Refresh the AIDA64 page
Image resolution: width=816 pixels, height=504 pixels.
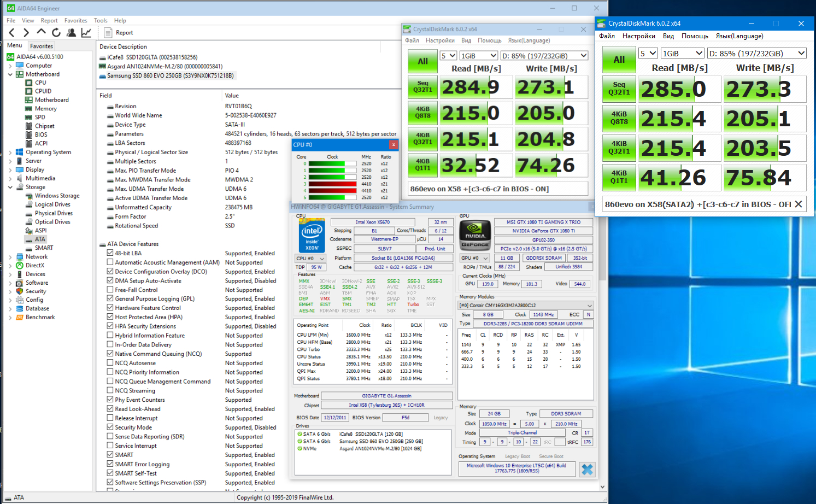pyautogui.click(x=56, y=33)
